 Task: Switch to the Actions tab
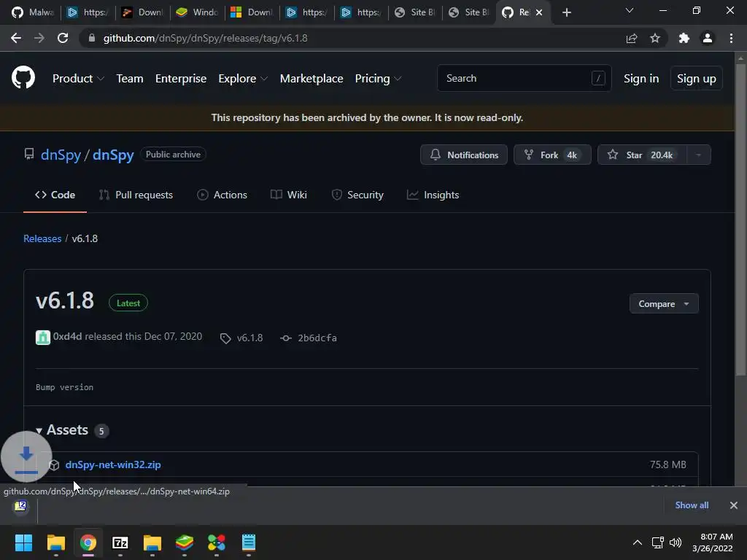222,195
